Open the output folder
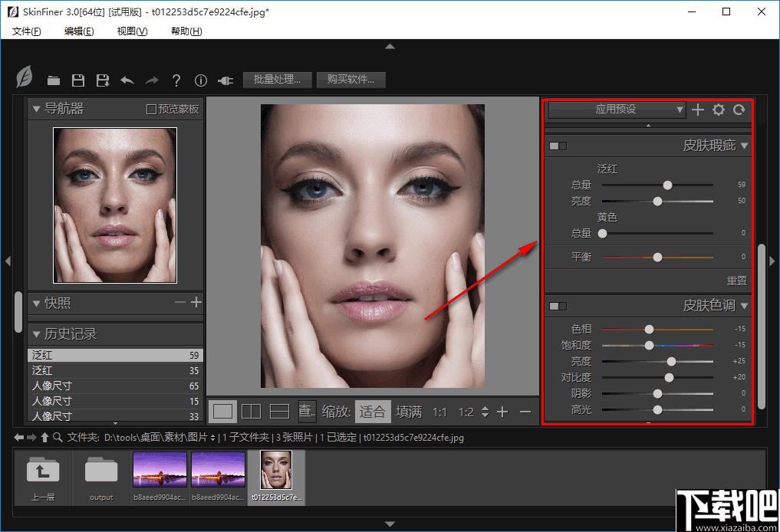 click(x=101, y=478)
